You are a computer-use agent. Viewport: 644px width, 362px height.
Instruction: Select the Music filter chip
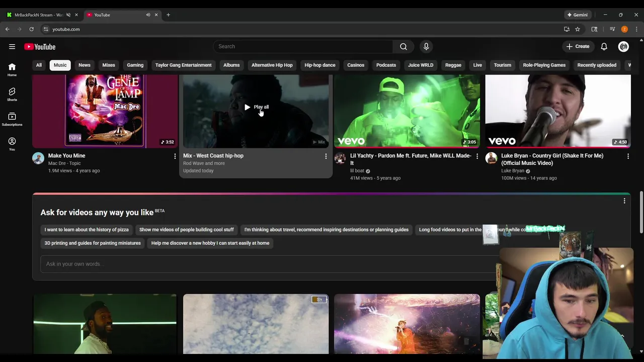[60, 65]
